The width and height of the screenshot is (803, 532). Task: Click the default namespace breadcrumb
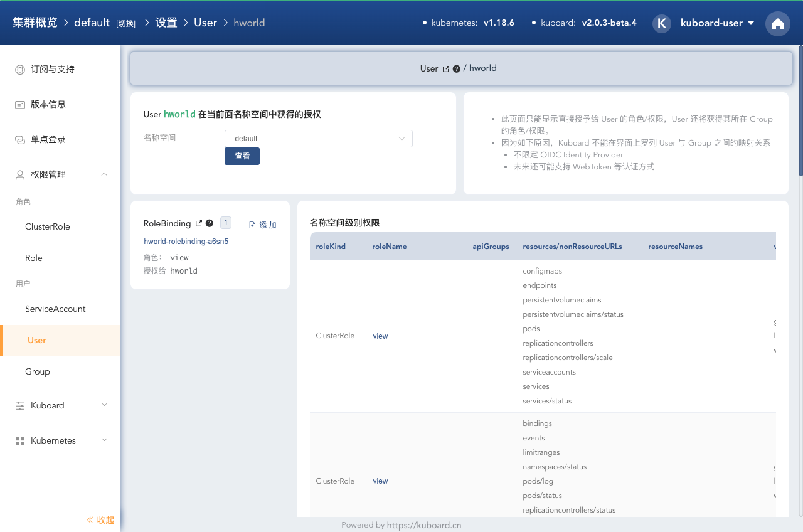92,23
